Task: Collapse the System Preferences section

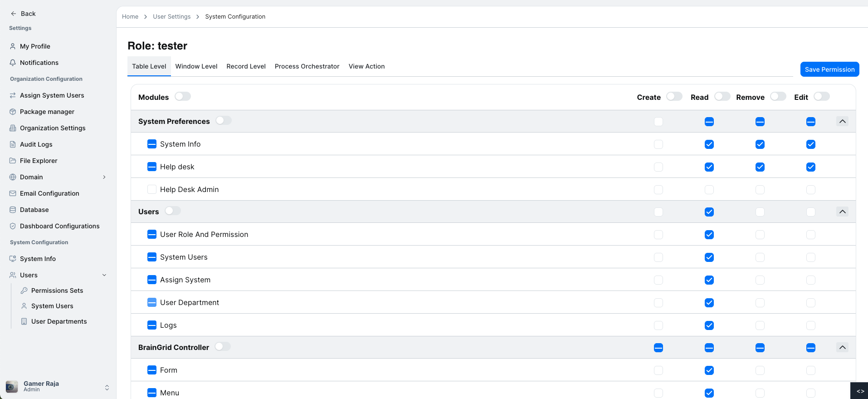Action: click(x=842, y=121)
